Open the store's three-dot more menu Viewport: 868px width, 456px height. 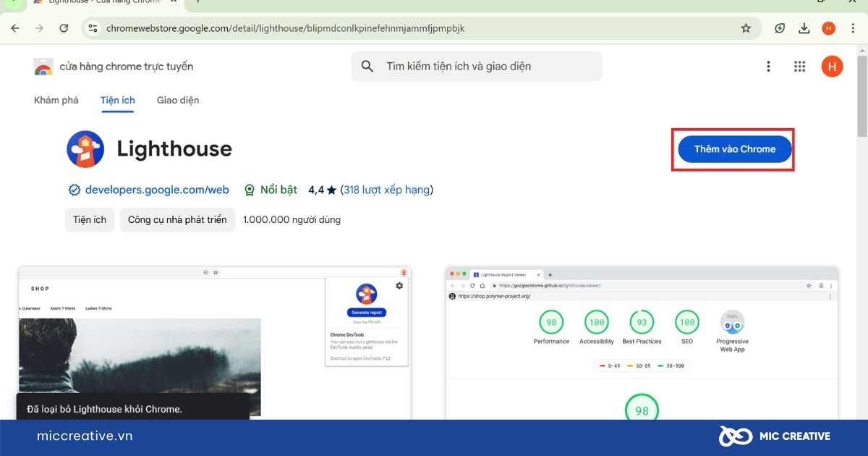[768, 67]
